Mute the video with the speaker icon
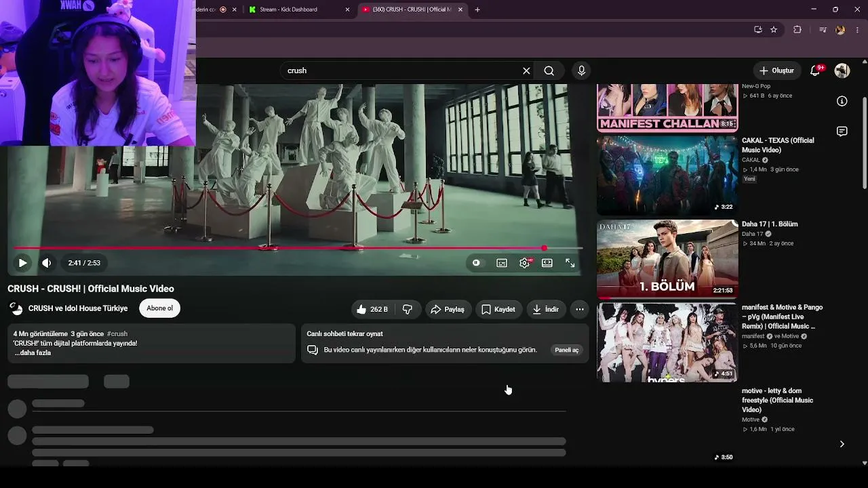The width and height of the screenshot is (868, 488). tap(46, 263)
